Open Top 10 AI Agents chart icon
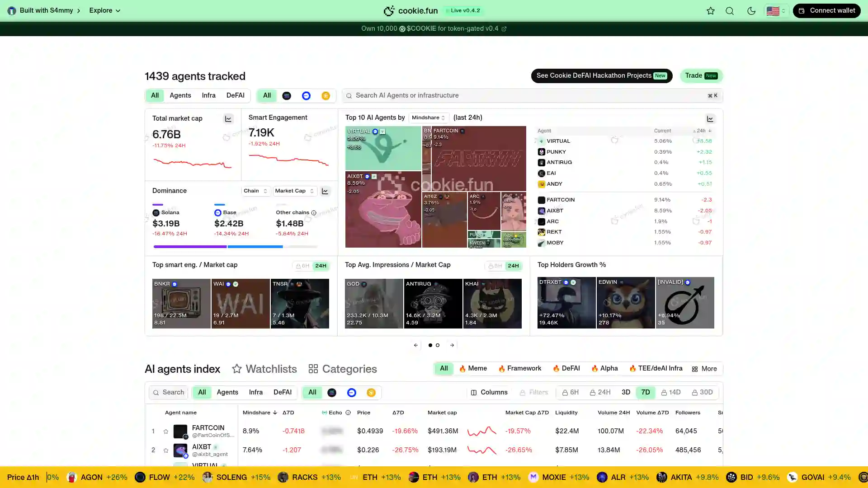 [x=710, y=119]
